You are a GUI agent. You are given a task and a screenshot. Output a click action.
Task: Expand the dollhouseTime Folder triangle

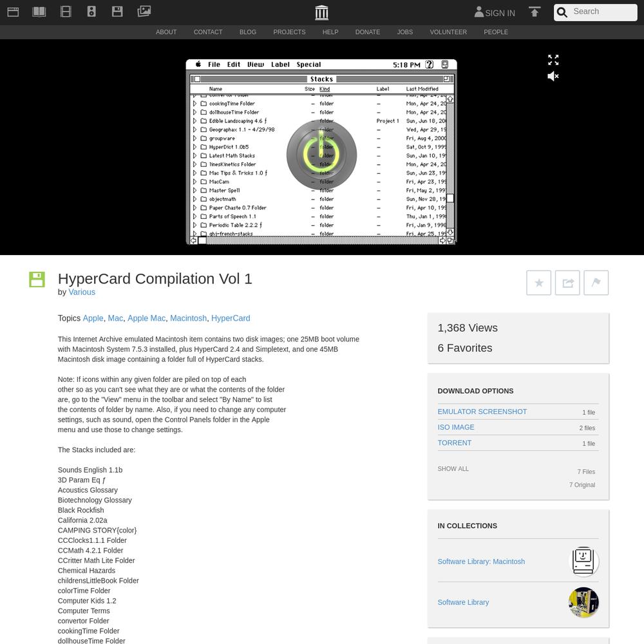(x=194, y=112)
